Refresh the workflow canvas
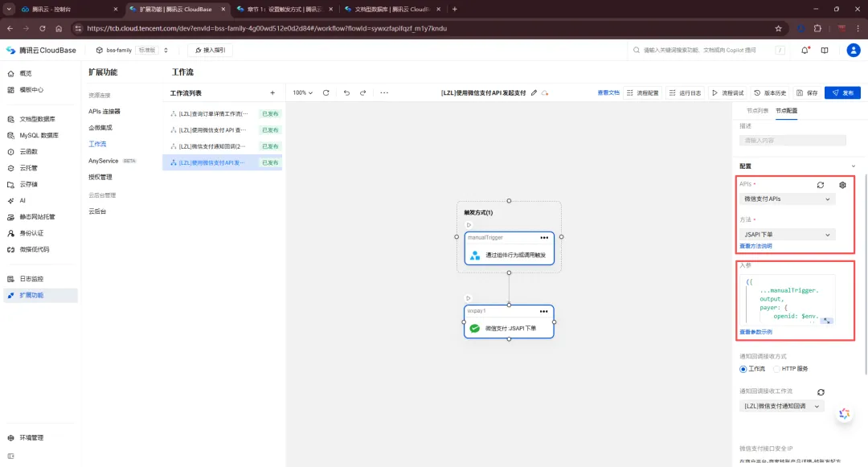The width and height of the screenshot is (868, 467). pyautogui.click(x=326, y=93)
